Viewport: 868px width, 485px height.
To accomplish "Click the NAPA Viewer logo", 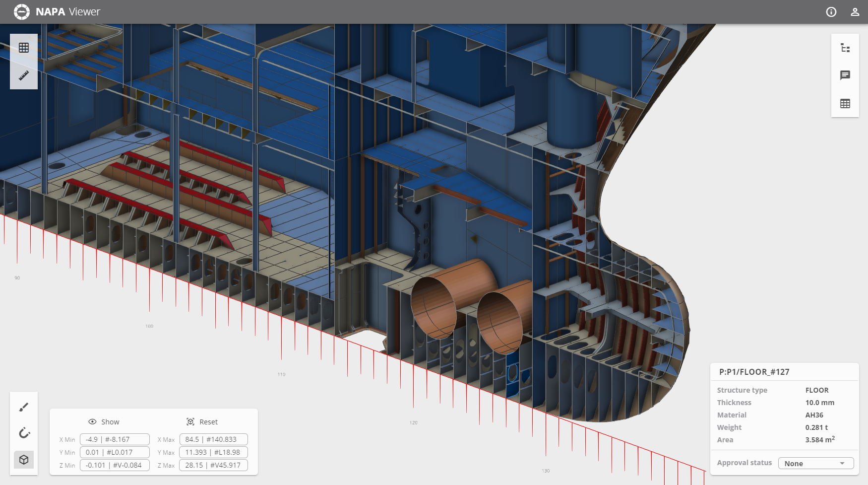I will point(57,12).
